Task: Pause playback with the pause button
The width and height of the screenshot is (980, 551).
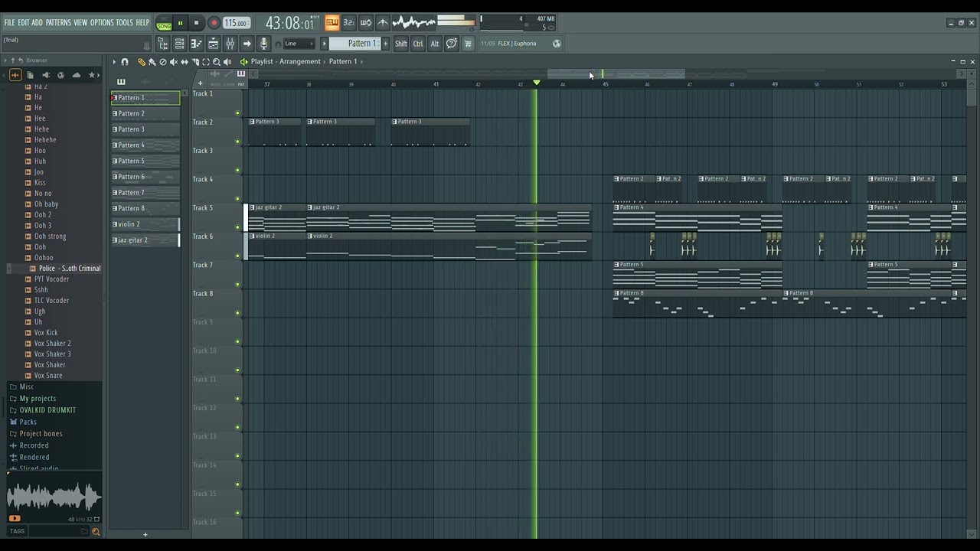Action: [x=180, y=23]
